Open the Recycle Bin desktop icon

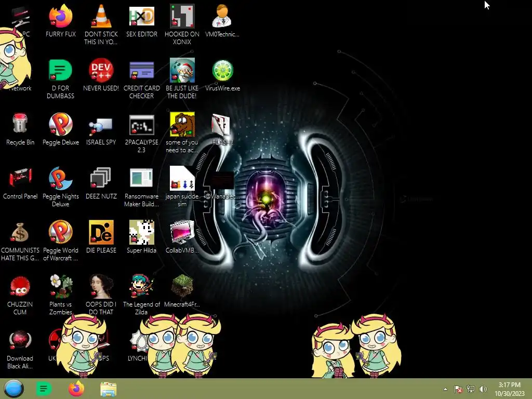(20, 124)
